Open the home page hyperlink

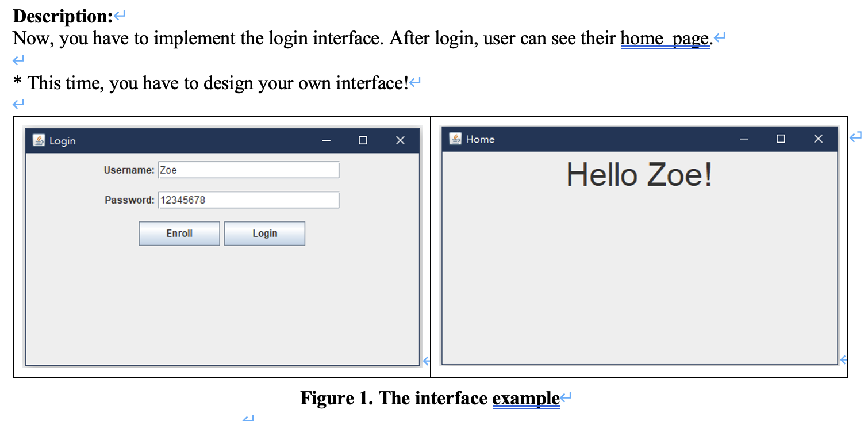coord(665,38)
